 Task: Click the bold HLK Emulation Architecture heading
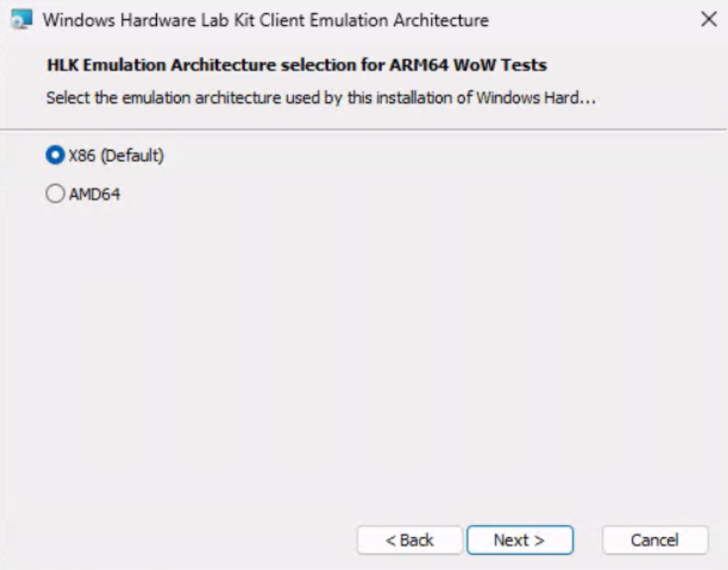click(x=297, y=65)
